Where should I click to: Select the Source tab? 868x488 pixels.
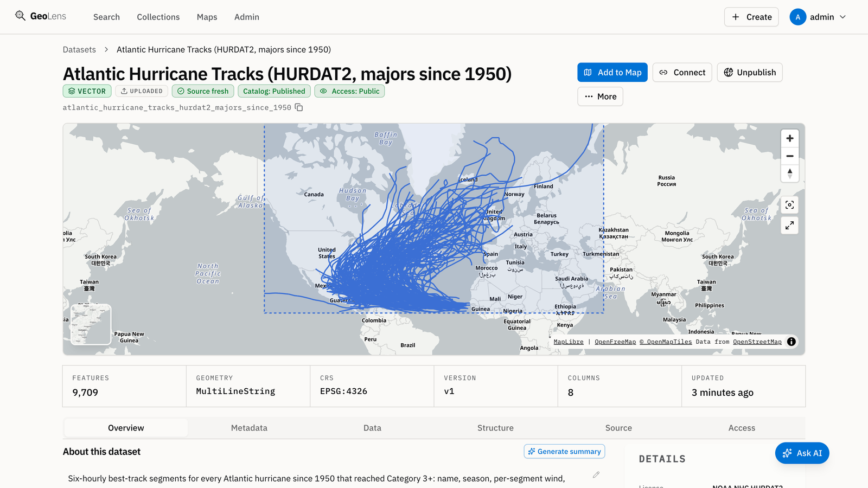[618, 428]
